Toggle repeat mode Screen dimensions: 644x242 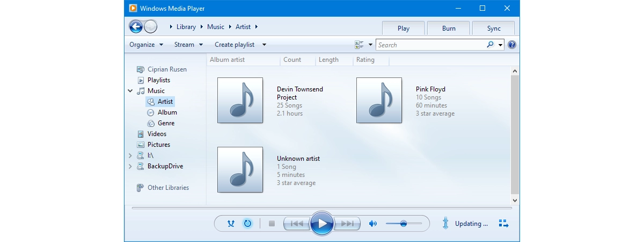pyautogui.click(x=247, y=223)
